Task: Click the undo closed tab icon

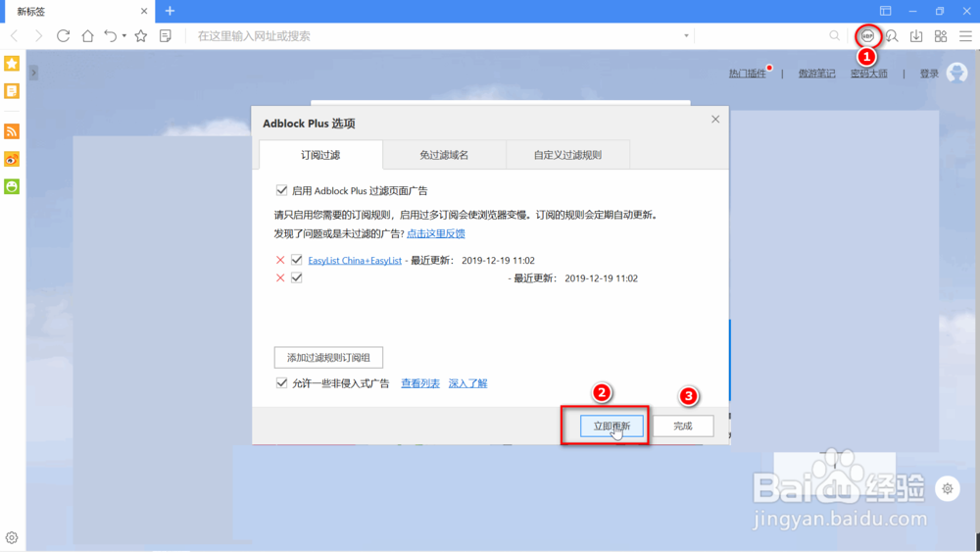Action: coord(110,35)
